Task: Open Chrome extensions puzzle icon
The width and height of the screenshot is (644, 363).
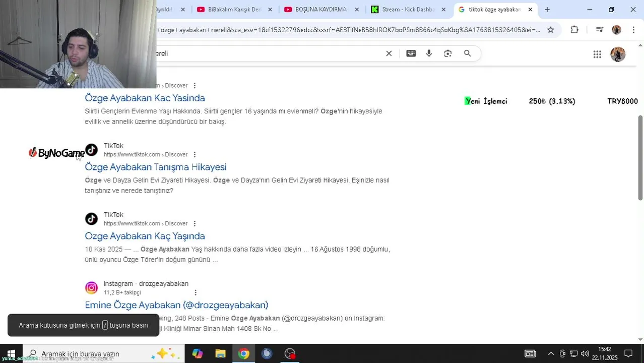Action: (x=574, y=30)
